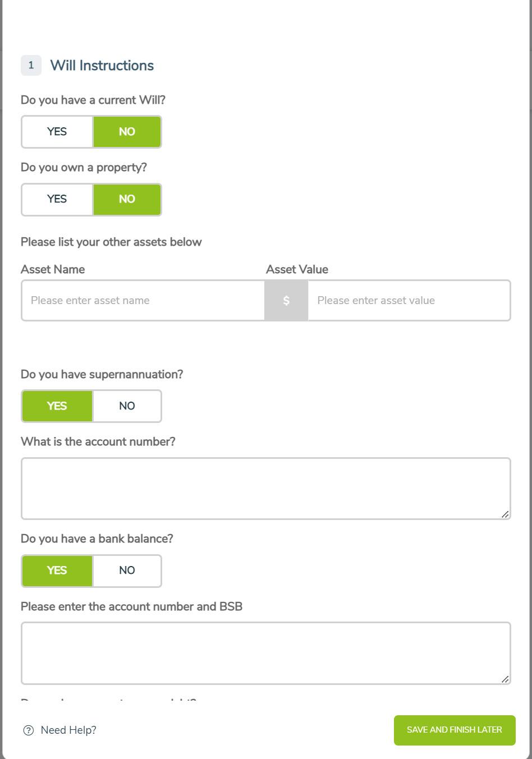Click the dollar sign asset value icon
The width and height of the screenshot is (532, 759).
click(286, 301)
